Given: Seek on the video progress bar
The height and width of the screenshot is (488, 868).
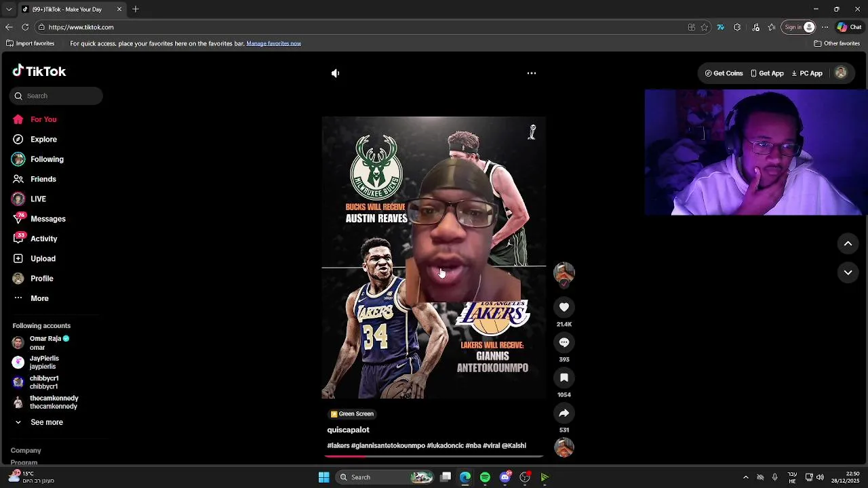Looking at the screenshot, I should coord(434,457).
